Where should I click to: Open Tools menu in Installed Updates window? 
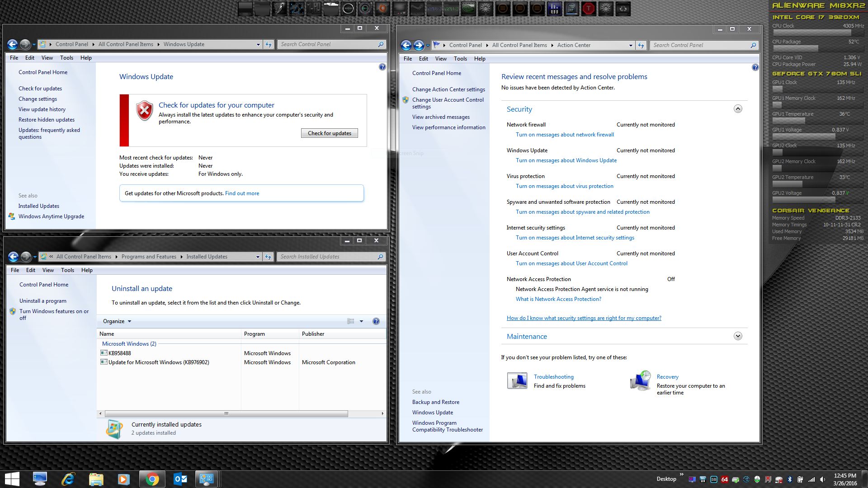[x=67, y=270]
